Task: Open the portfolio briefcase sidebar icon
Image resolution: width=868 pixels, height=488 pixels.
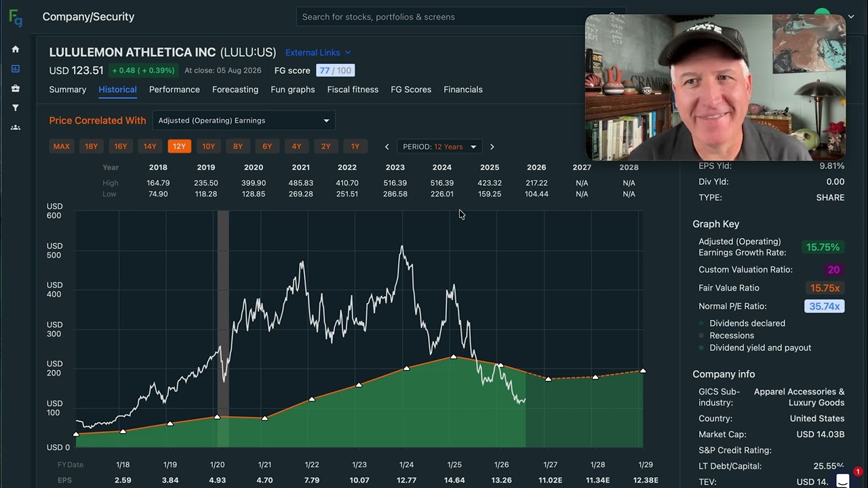Action: coord(16,88)
